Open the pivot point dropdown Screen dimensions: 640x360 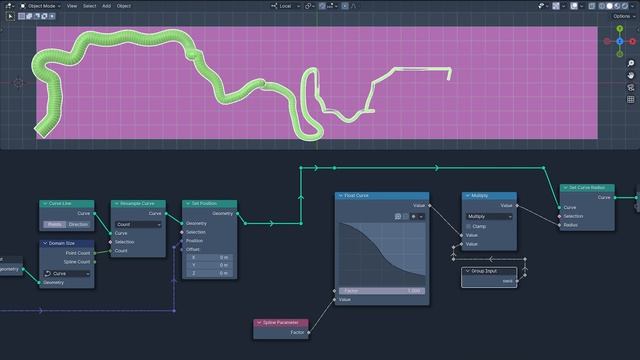(x=310, y=6)
